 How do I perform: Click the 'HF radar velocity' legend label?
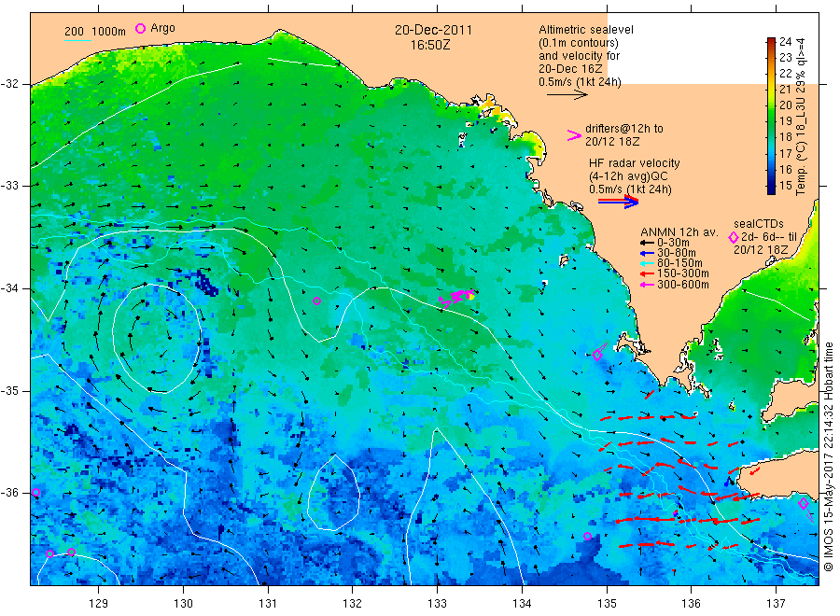635,162
